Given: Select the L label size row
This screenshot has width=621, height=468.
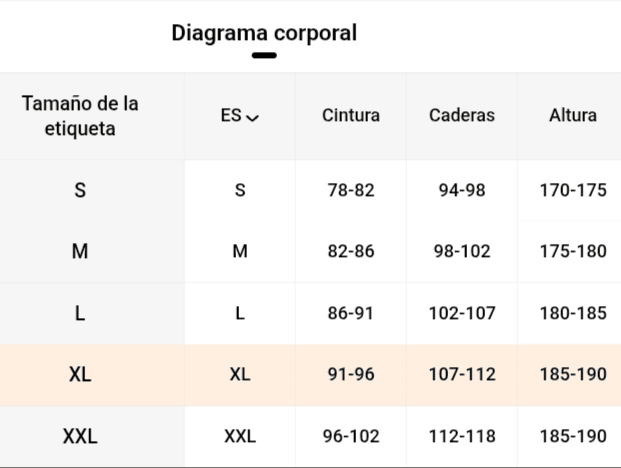Looking at the screenshot, I should click(x=80, y=313).
